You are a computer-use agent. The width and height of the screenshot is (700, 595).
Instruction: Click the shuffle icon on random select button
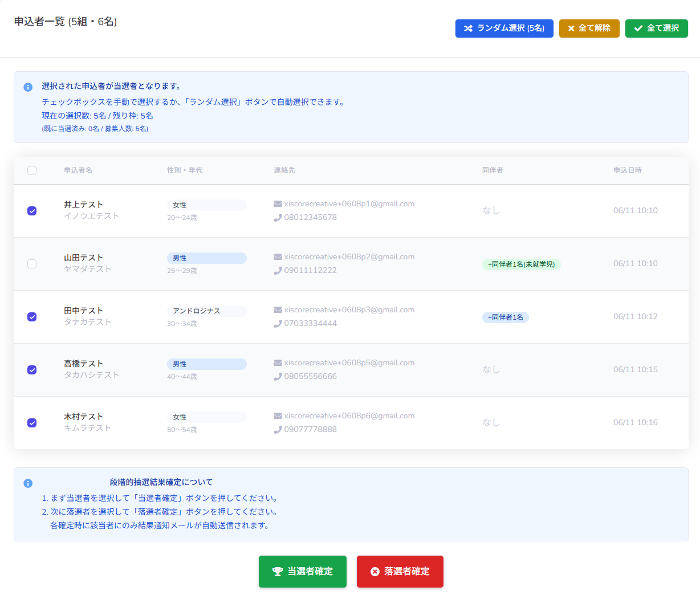(x=468, y=28)
